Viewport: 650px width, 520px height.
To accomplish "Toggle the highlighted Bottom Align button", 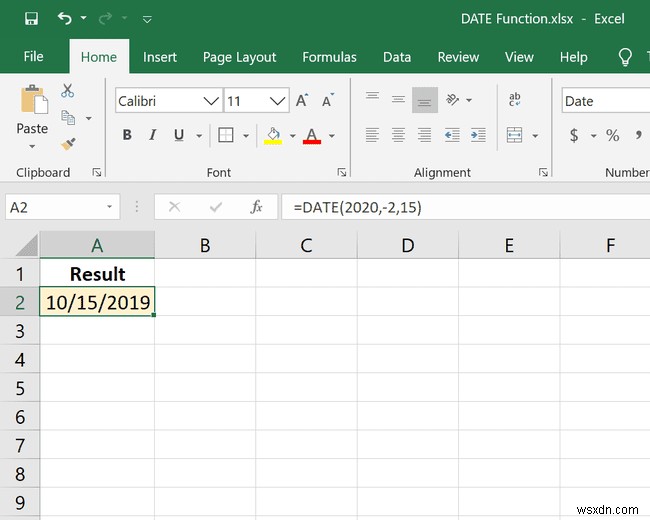I will pos(425,100).
